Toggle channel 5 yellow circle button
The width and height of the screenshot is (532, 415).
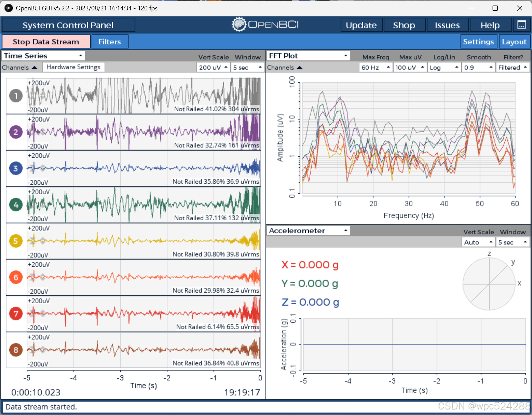pos(16,241)
